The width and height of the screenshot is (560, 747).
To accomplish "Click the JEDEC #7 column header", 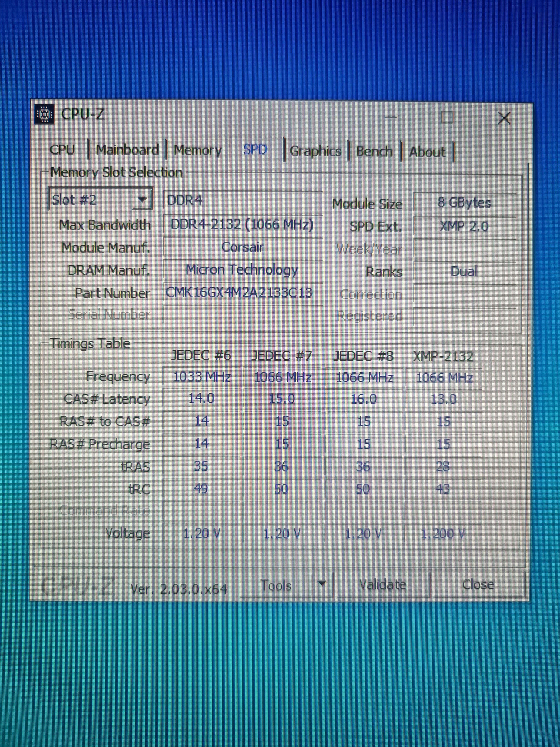I will pos(282,356).
